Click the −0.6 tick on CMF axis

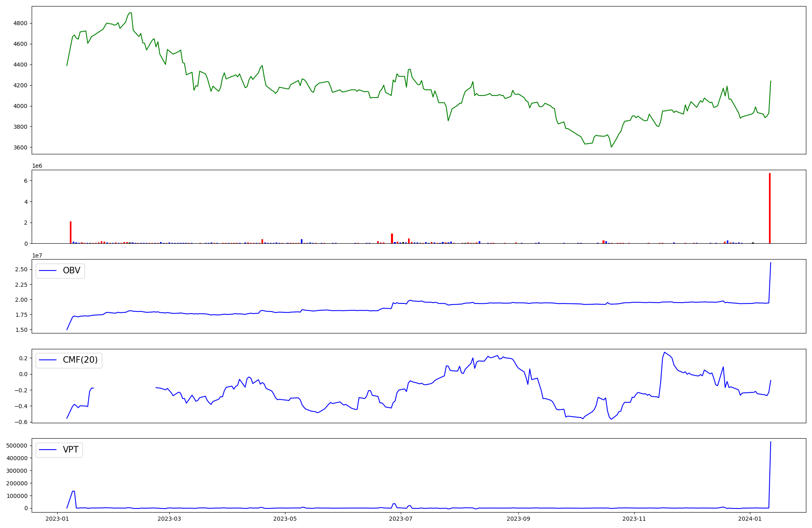pyautogui.click(x=20, y=422)
